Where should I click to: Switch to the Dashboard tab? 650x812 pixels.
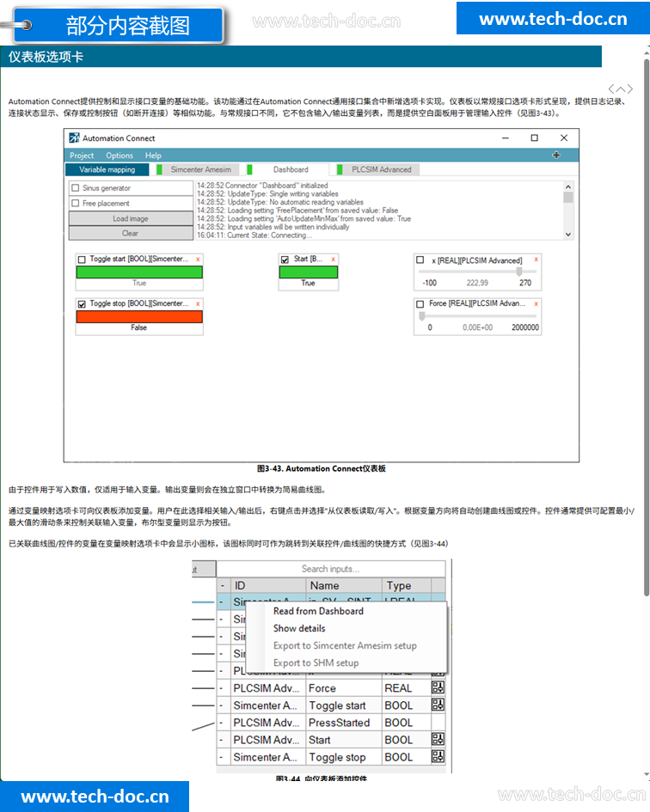tap(288, 169)
